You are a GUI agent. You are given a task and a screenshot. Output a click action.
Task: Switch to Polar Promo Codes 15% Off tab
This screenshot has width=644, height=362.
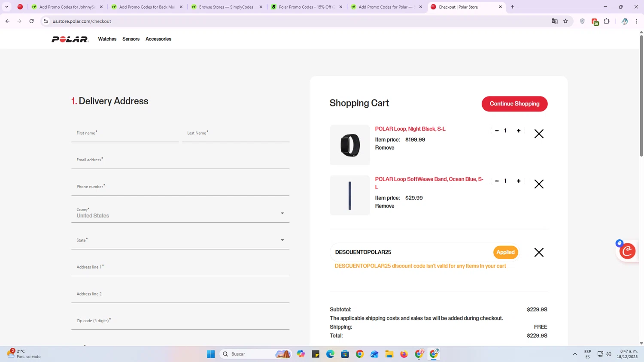pos(306,7)
